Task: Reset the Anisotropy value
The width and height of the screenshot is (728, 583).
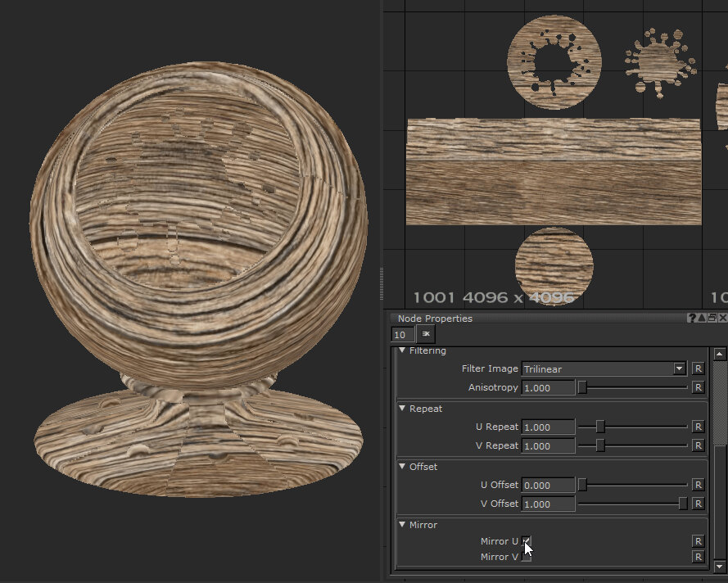Action: coord(698,387)
